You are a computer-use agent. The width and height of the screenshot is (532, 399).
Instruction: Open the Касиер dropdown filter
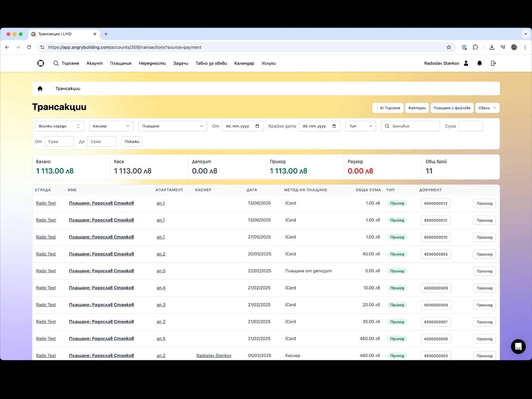coord(111,126)
